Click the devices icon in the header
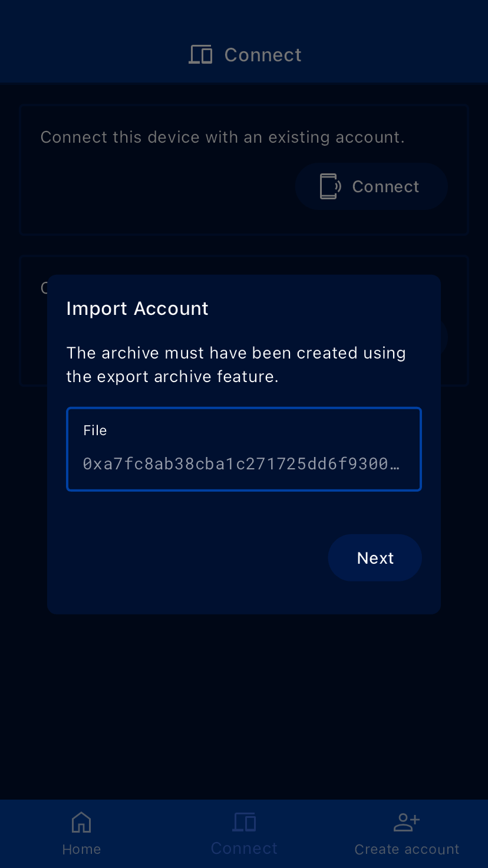Viewport: 488px width, 868px height. click(200, 55)
